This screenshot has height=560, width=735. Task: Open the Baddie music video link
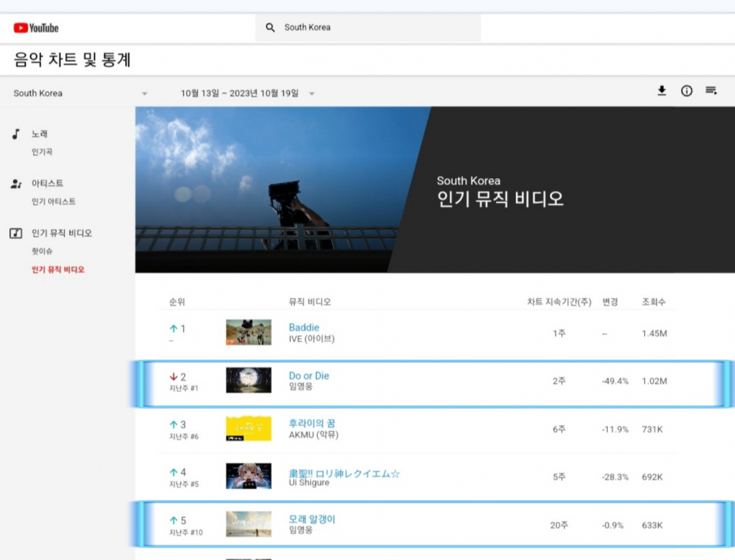tap(304, 327)
